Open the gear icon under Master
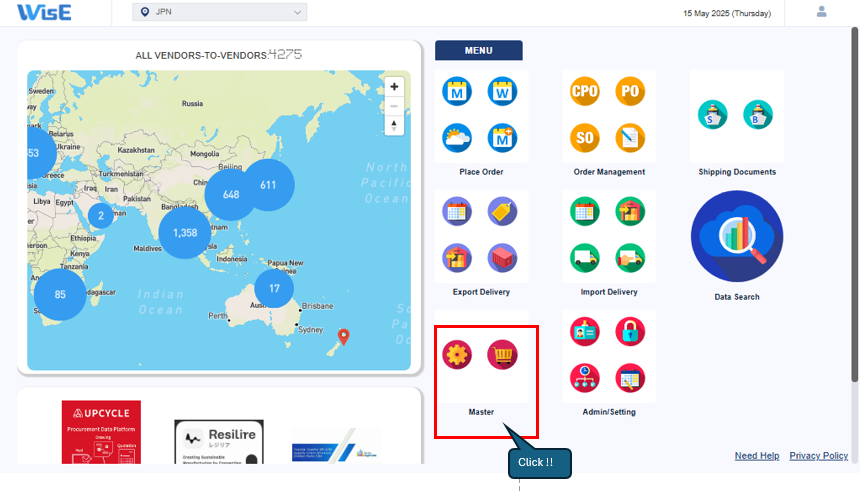This screenshot has width=860, height=494. click(x=457, y=355)
